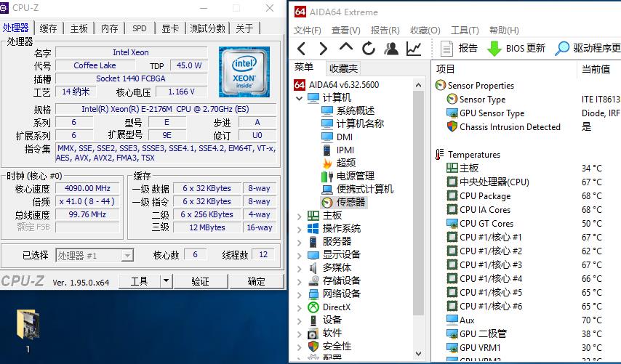621x364 pixels.
Task: Switch to 收藏夹 tab in AIDA64
Action: tap(343, 68)
